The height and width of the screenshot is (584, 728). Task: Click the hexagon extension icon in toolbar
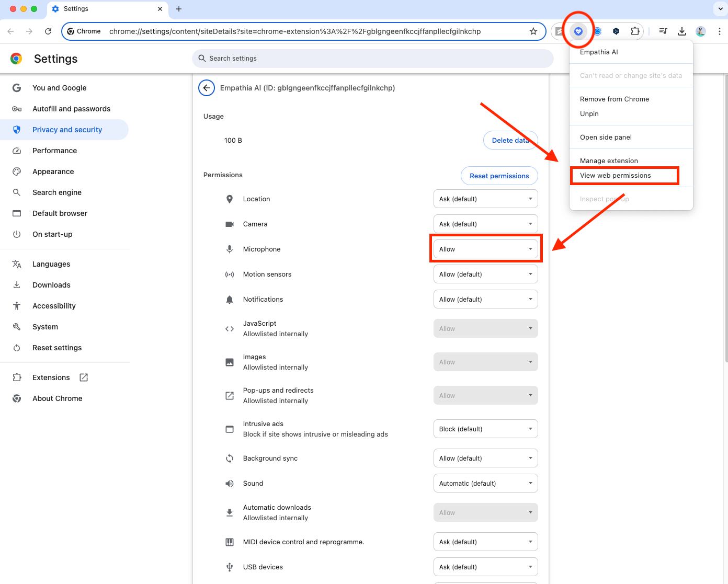pyautogui.click(x=616, y=31)
